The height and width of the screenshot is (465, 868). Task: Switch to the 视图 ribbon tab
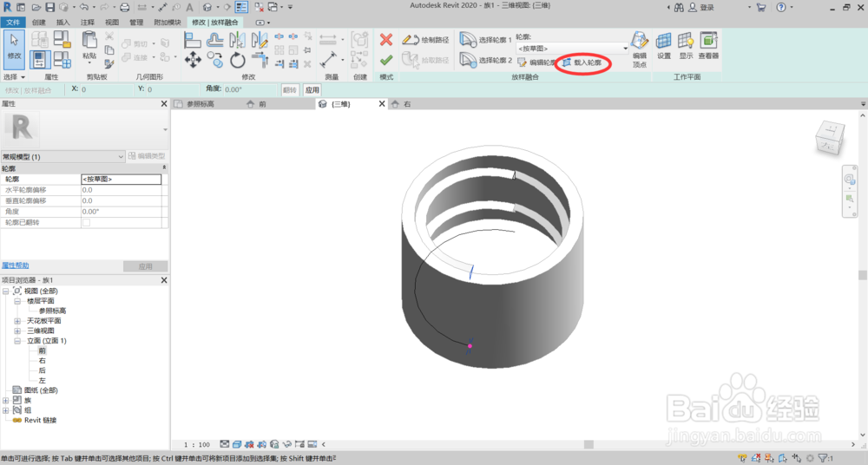(112, 23)
